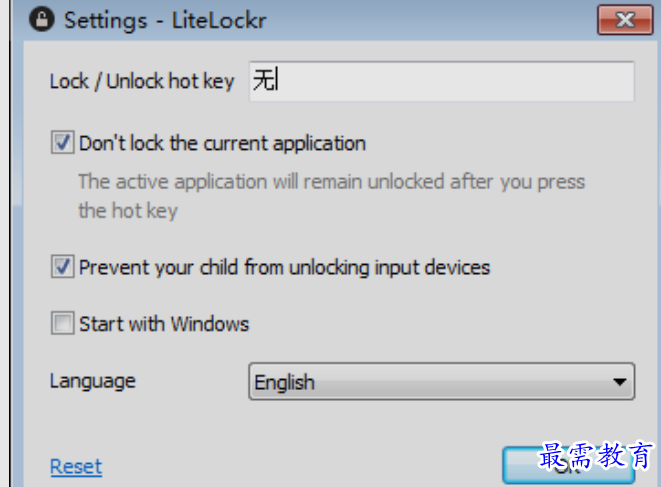
Task: Click the Reset link
Action: click(76, 467)
